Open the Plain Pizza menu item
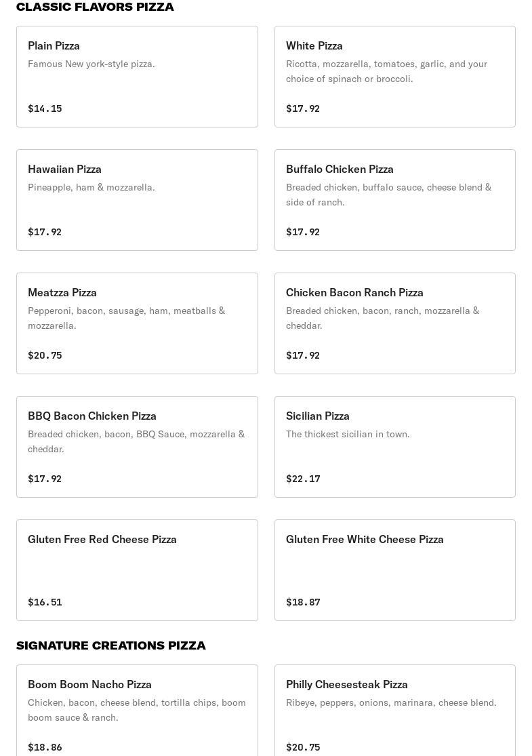 pyautogui.click(x=137, y=77)
